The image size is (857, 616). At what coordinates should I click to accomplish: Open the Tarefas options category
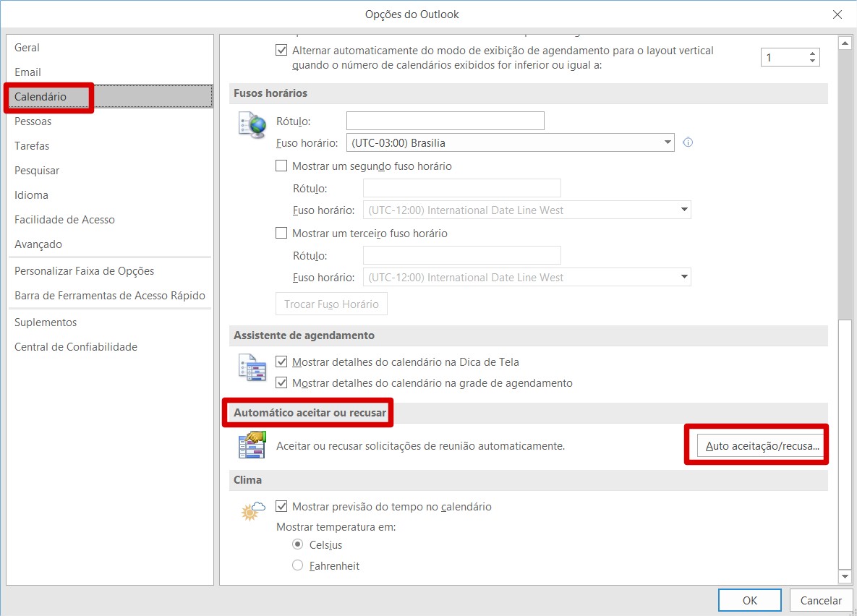click(x=109, y=146)
